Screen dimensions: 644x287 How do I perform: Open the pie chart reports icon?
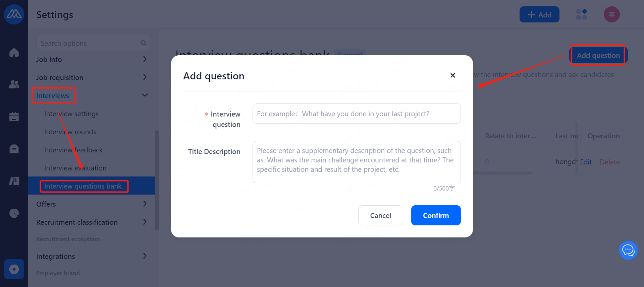tap(14, 213)
